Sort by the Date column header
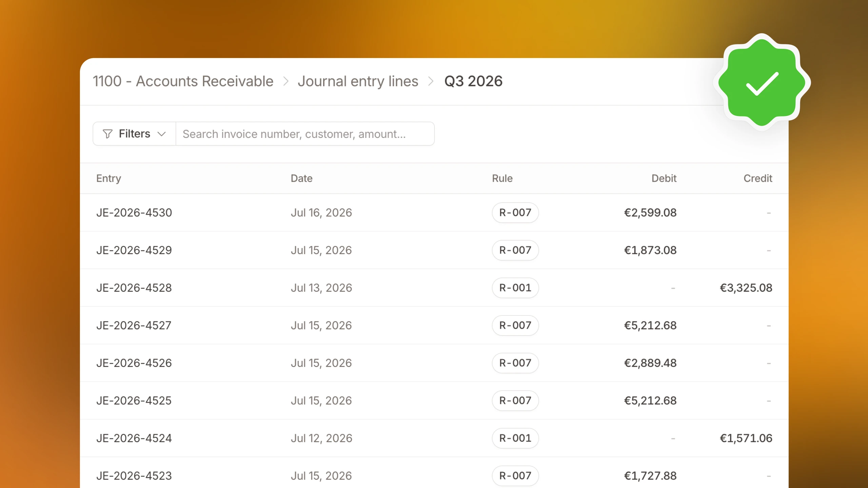Image resolution: width=868 pixels, height=488 pixels. pos(301,178)
